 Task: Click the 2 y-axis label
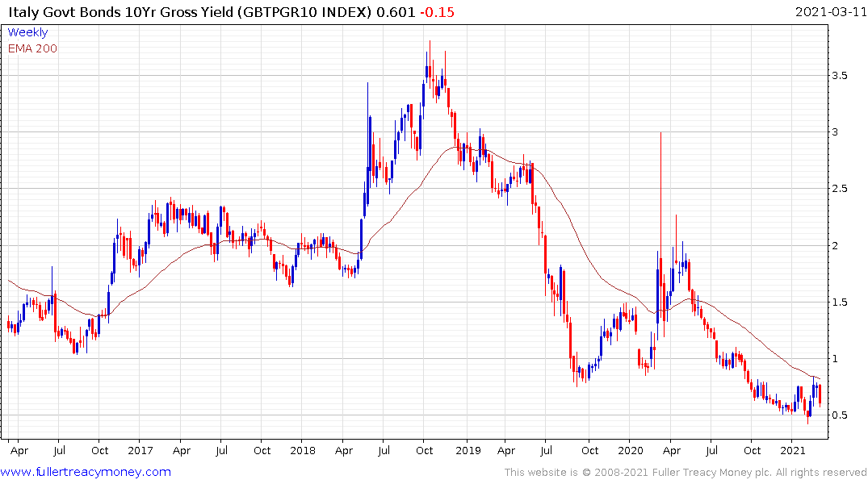(x=836, y=245)
